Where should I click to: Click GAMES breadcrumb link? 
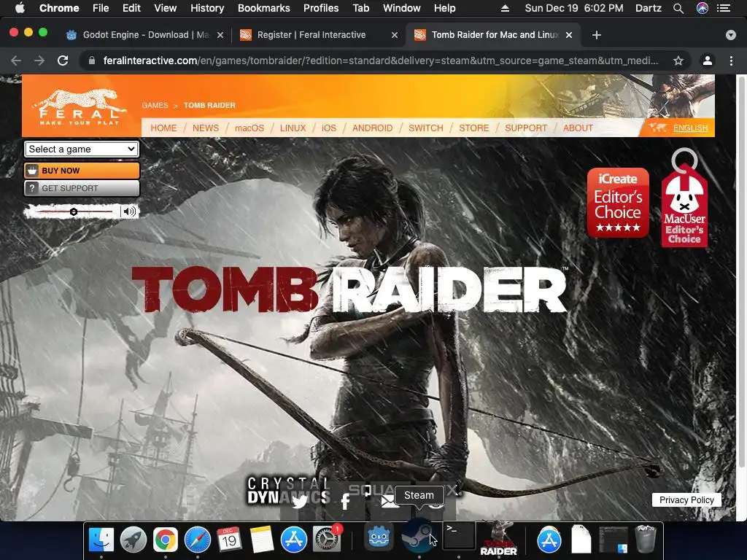(155, 105)
